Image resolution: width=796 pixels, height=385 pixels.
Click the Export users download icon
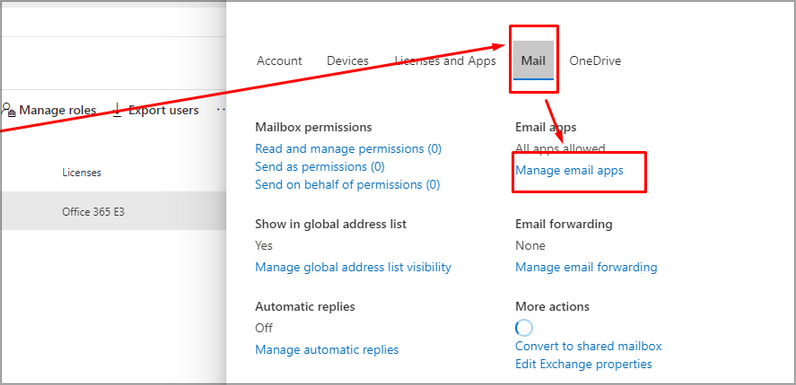tap(117, 110)
